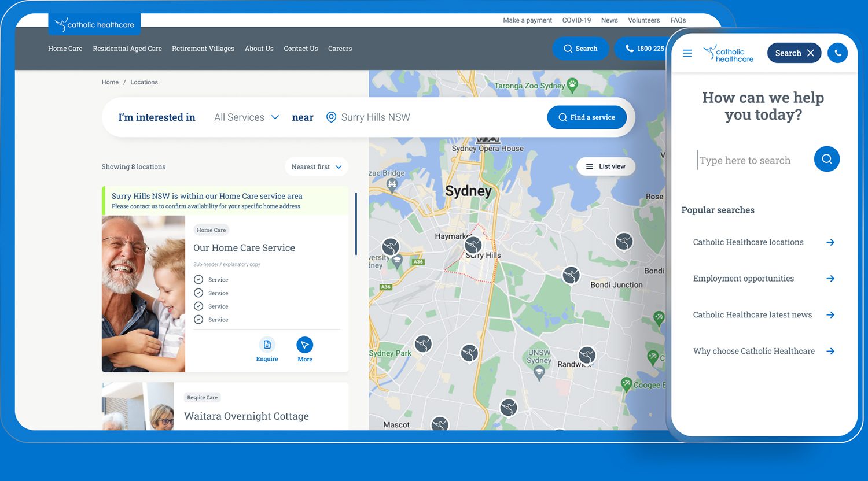The image size is (868, 481).
Task: Click the Type here to search field
Action: [750, 160]
